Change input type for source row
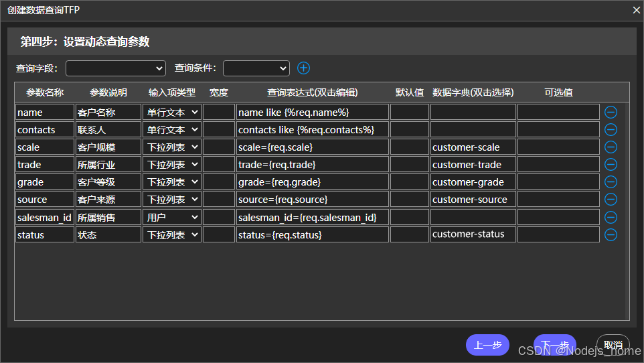 click(x=172, y=200)
